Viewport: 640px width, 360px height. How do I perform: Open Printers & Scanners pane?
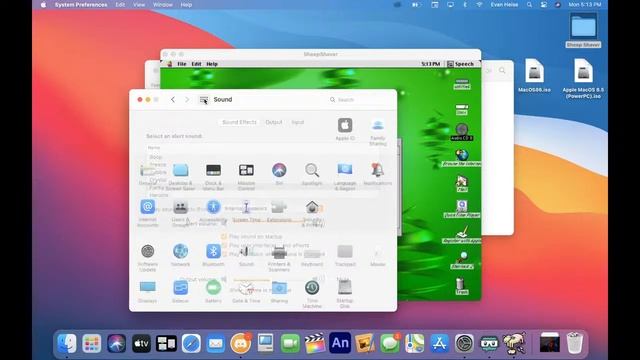(279, 258)
